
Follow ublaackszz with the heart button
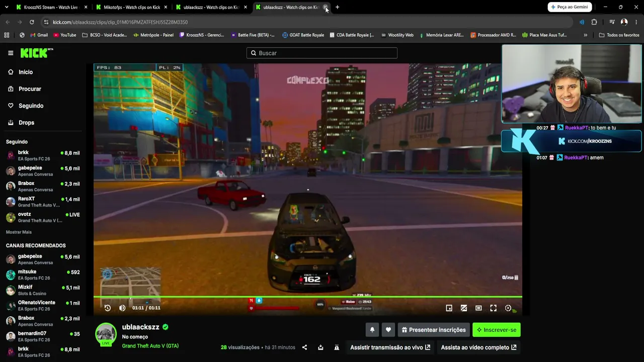coord(388,330)
